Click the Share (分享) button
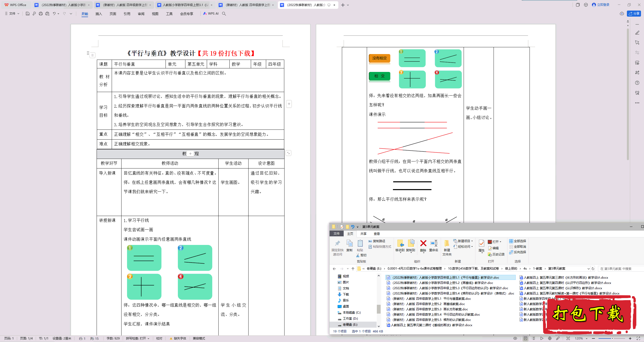 [x=634, y=14]
